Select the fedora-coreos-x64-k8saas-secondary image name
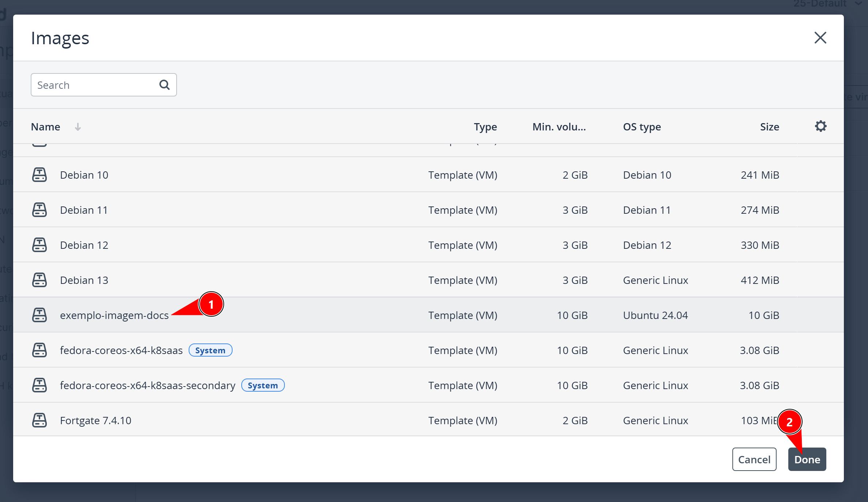The width and height of the screenshot is (868, 502). point(148,385)
